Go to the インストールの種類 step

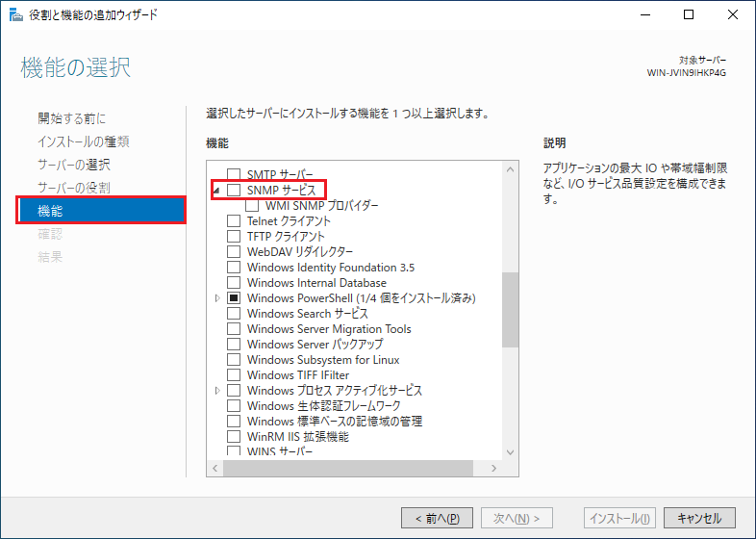tap(84, 141)
